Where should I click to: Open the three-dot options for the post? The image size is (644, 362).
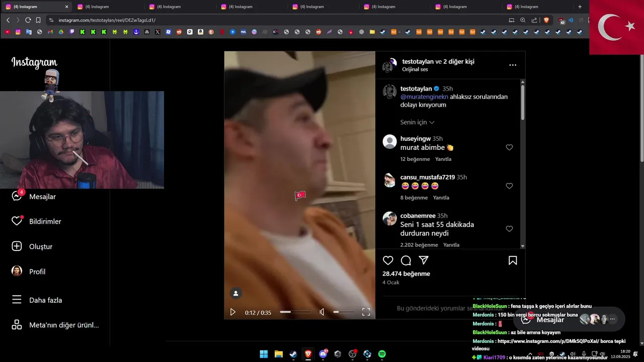tap(513, 65)
